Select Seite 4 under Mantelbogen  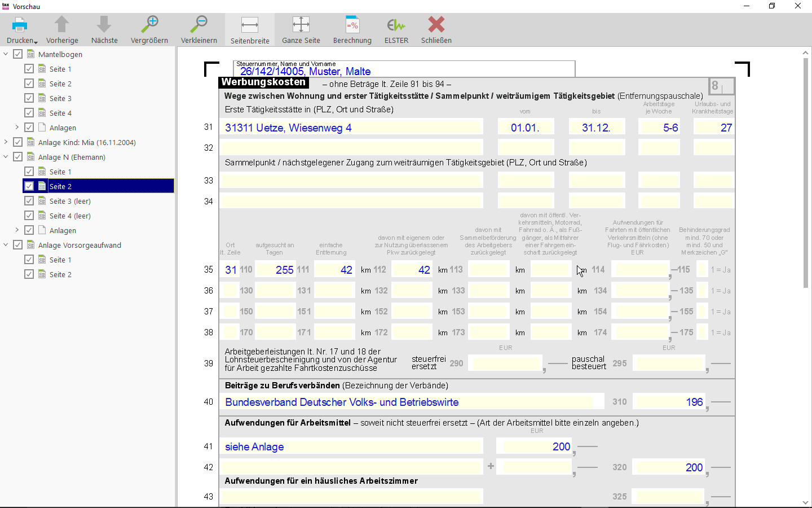pyautogui.click(x=60, y=113)
